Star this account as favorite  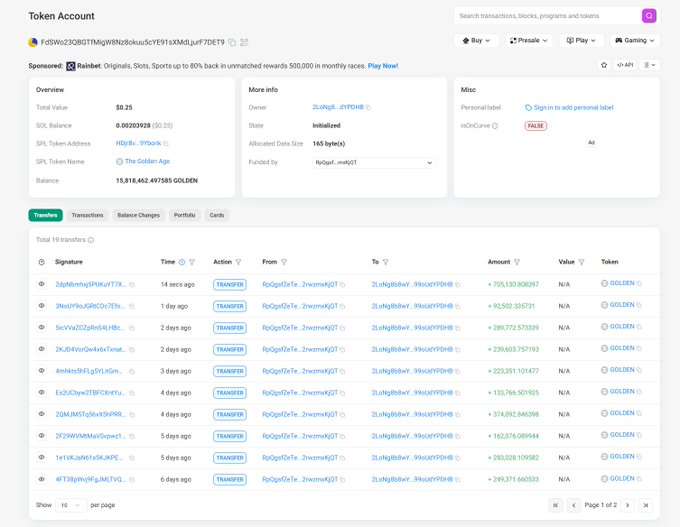(x=603, y=65)
